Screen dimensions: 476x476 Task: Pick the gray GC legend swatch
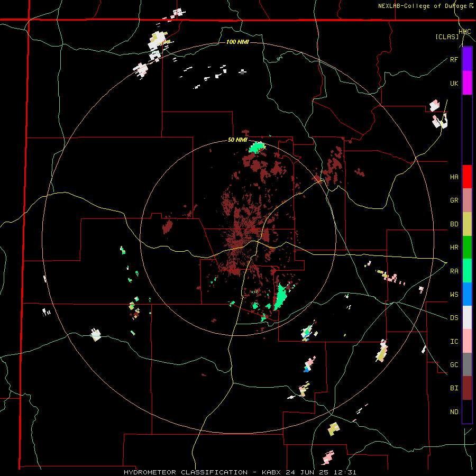pyautogui.click(x=467, y=364)
